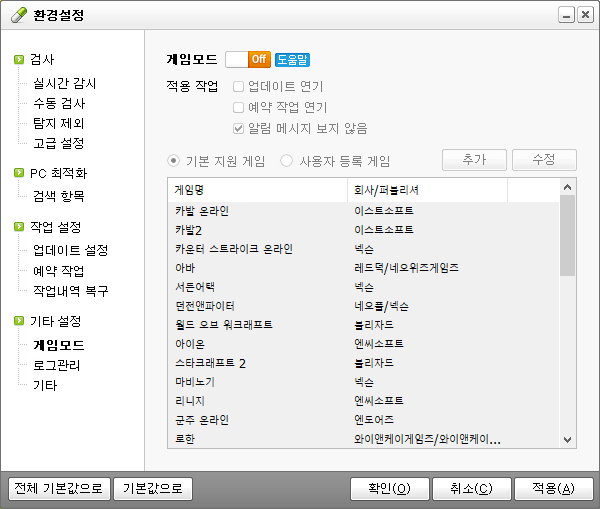Select the 사용자 등록 게임 radio button

pos(287,161)
